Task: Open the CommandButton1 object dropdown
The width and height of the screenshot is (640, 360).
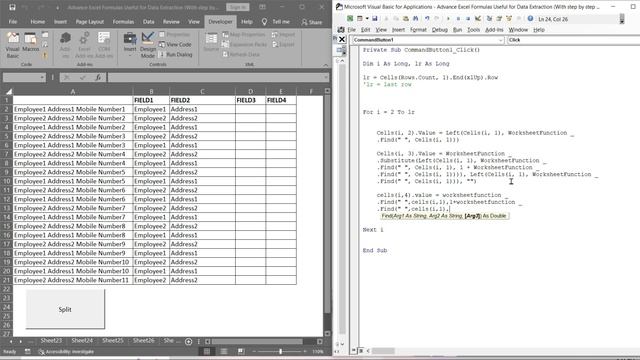Action: 501,40
